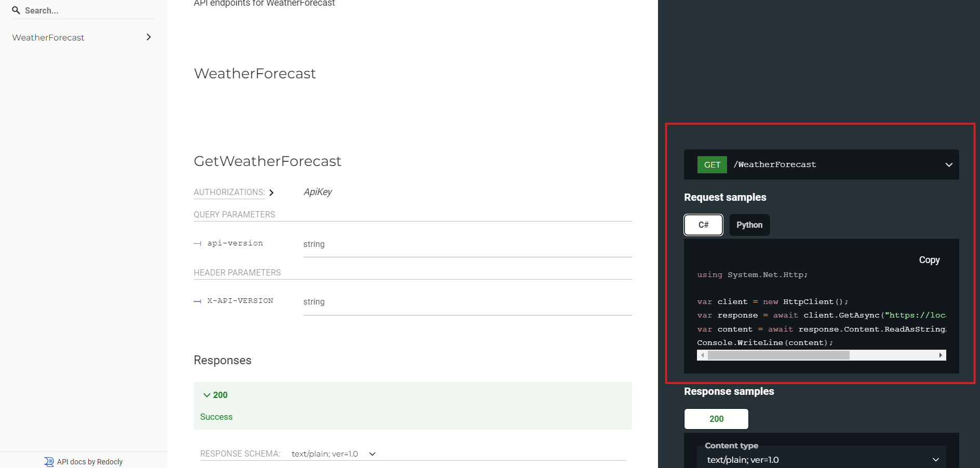980x468 pixels.
Task: Click the Console.WriteLine(content); code line
Action: pyautogui.click(x=765, y=342)
